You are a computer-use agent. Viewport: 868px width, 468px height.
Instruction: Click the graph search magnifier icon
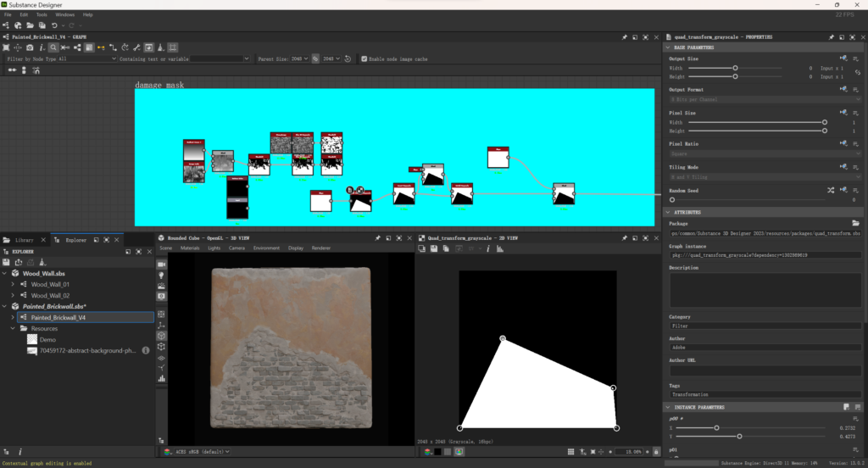tap(53, 47)
